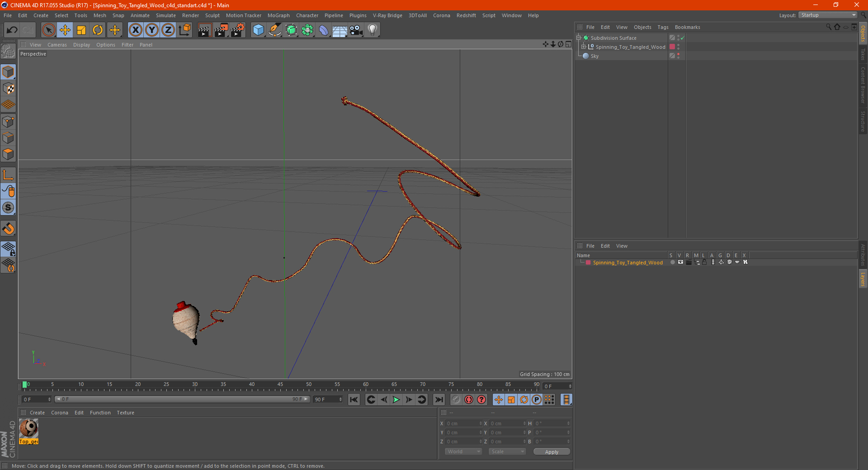
Task: Toggle Y axis lock
Action: (x=152, y=30)
